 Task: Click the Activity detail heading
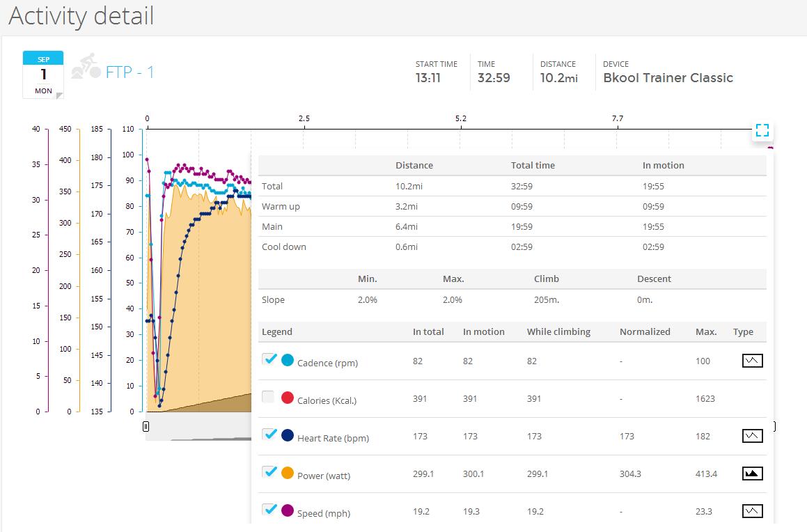81,15
